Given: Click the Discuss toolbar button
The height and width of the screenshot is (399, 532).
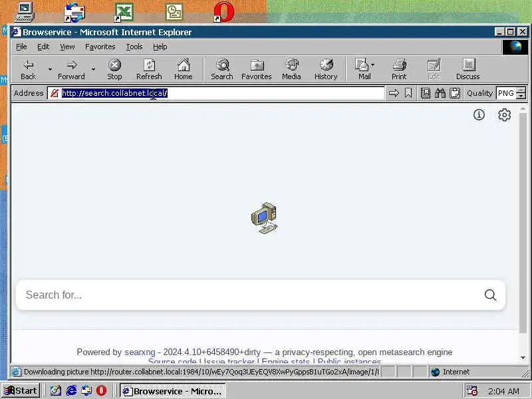Looking at the screenshot, I should coord(468,70).
